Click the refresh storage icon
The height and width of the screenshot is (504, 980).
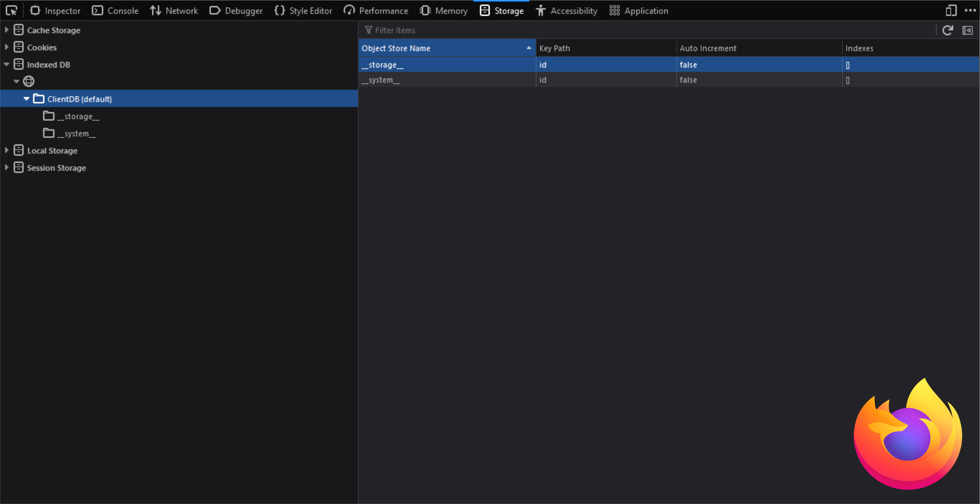947,30
